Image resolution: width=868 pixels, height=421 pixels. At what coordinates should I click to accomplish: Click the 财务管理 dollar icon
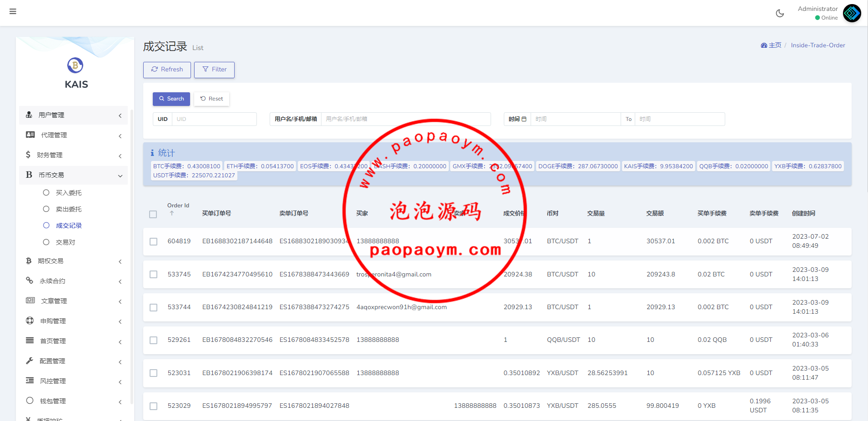tap(28, 155)
